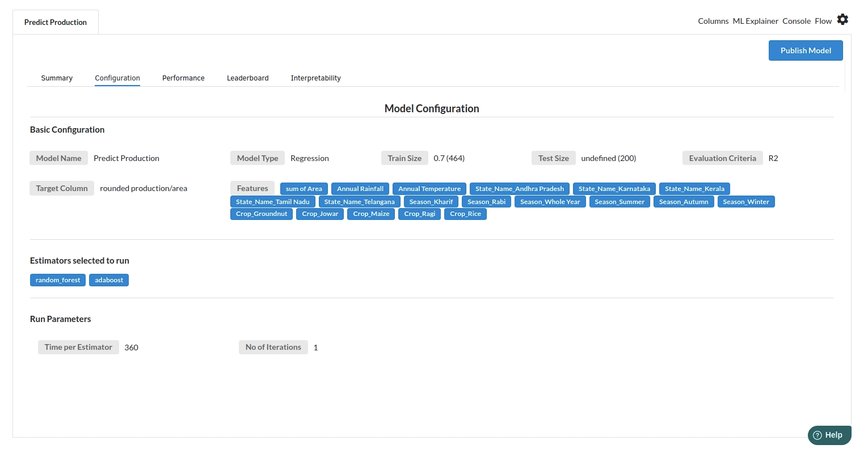Open the Columns link
Viewport: 868px width, 449px height.
tap(713, 21)
